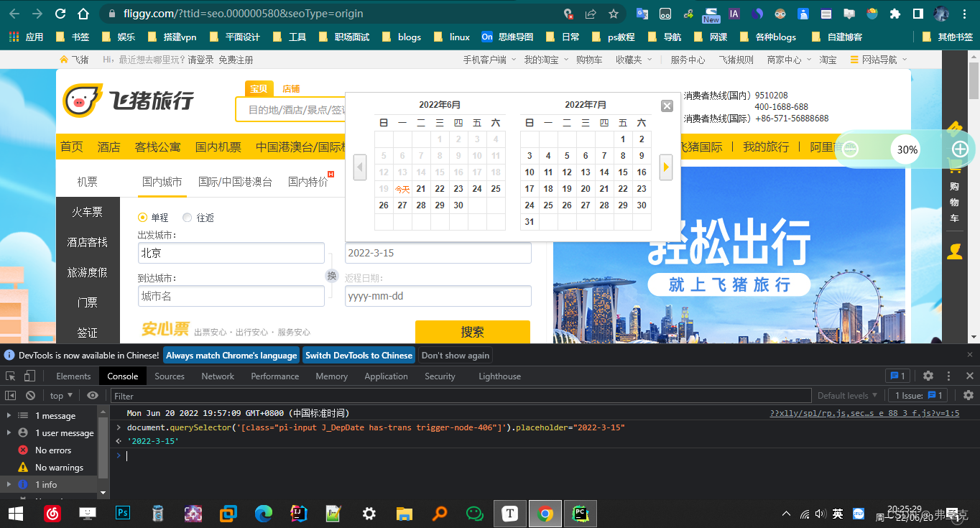Click 'Switch DevTools to Chinese' button
The height and width of the screenshot is (528, 980).
click(359, 355)
